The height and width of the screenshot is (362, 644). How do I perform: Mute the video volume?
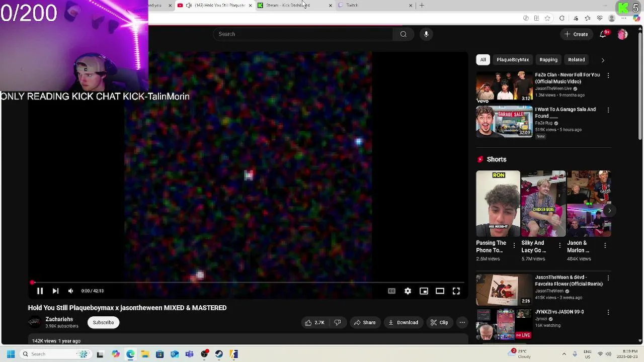pos(71,291)
